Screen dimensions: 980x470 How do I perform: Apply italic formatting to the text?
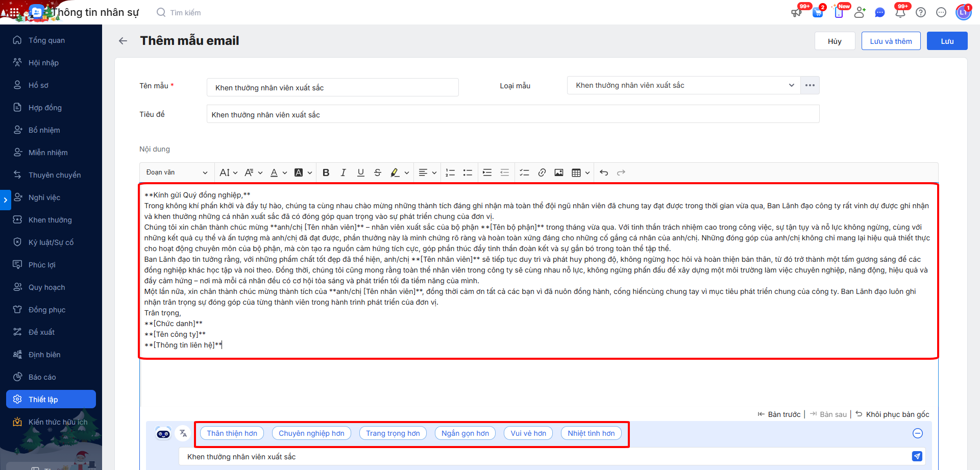coord(344,172)
